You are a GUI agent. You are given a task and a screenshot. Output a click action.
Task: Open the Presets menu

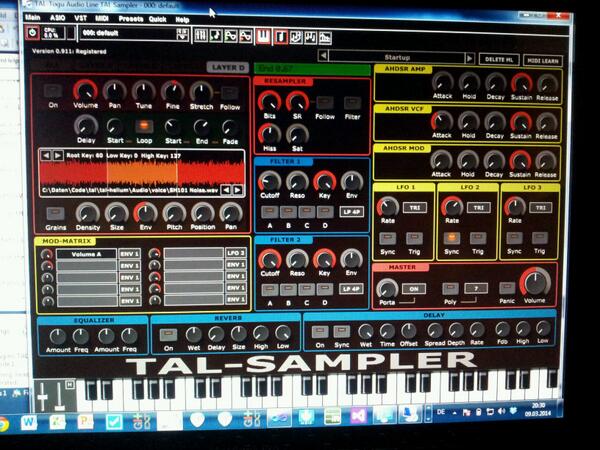[x=131, y=19]
